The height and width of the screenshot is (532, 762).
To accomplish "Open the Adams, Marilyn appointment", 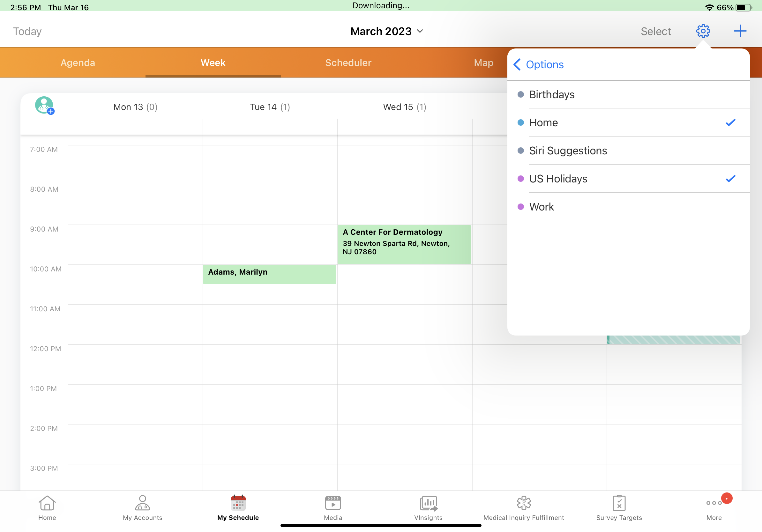I will (270, 274).
